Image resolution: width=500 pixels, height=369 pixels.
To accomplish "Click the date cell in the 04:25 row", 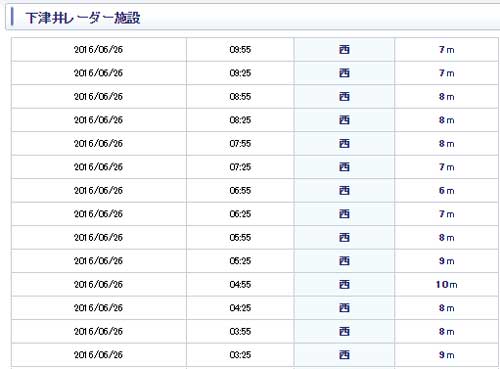I will click(x=99, y=308).
